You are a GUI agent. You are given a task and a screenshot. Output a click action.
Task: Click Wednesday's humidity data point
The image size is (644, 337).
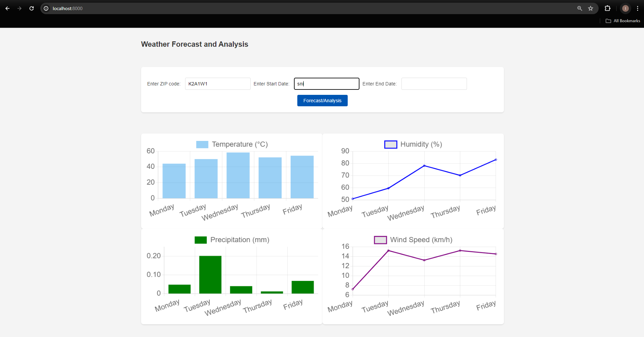click(x=424, y=165)
